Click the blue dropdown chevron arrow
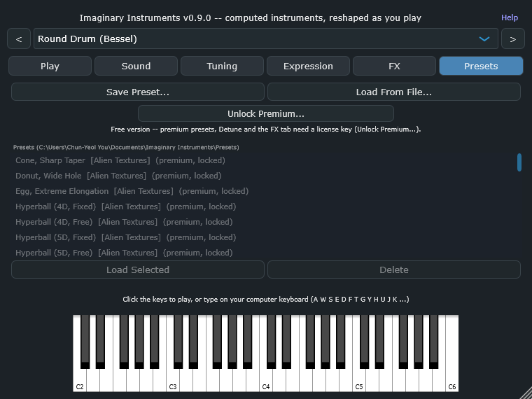532x399 pixels. pos(484,38)
